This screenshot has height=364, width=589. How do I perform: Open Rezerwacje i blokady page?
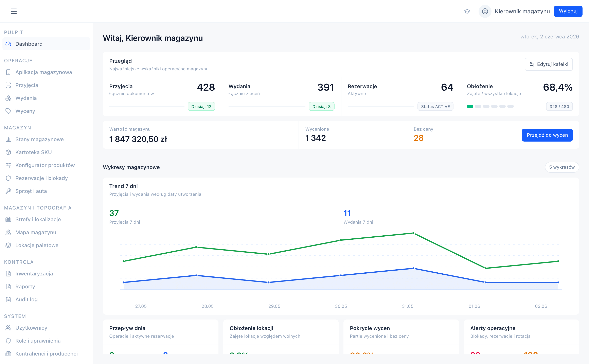pos(46,178)
